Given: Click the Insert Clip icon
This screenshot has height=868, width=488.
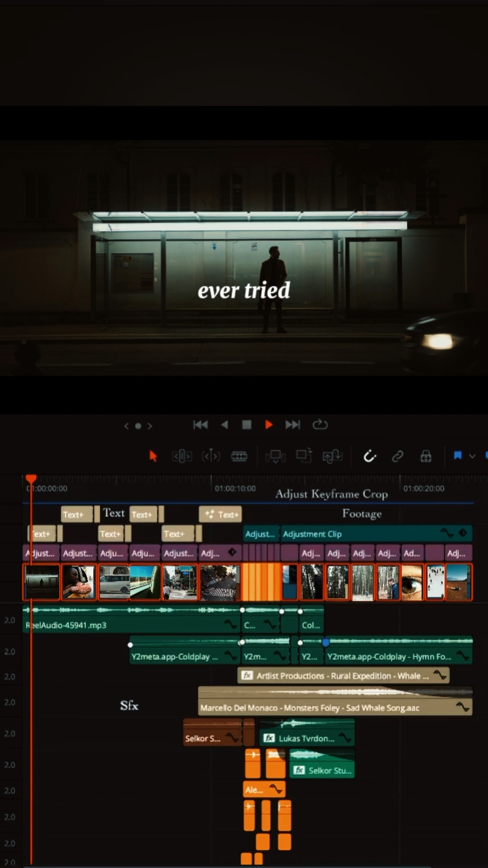Looking at the screenshot, I should coord(275,456).
